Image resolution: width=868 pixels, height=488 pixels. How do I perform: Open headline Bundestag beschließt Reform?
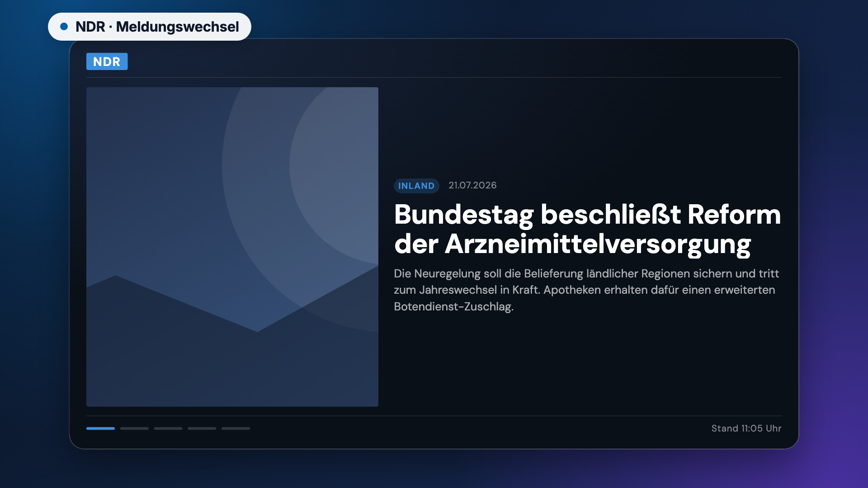[587, 229]
